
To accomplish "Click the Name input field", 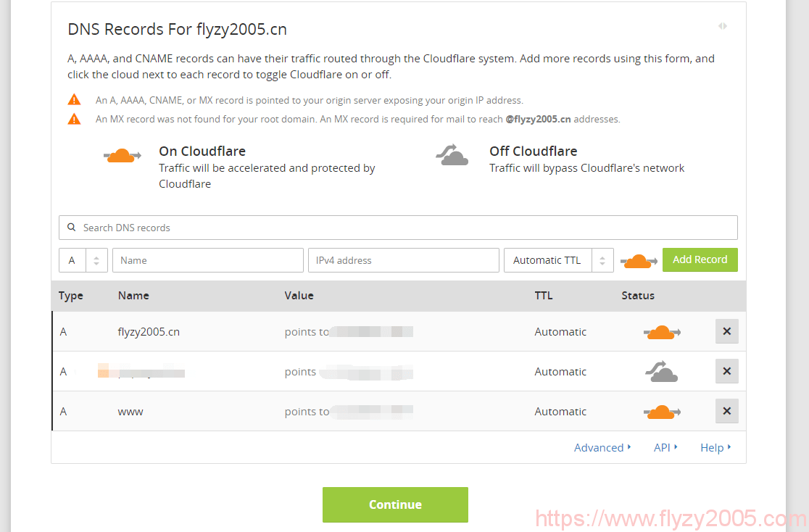I will 208,260.
